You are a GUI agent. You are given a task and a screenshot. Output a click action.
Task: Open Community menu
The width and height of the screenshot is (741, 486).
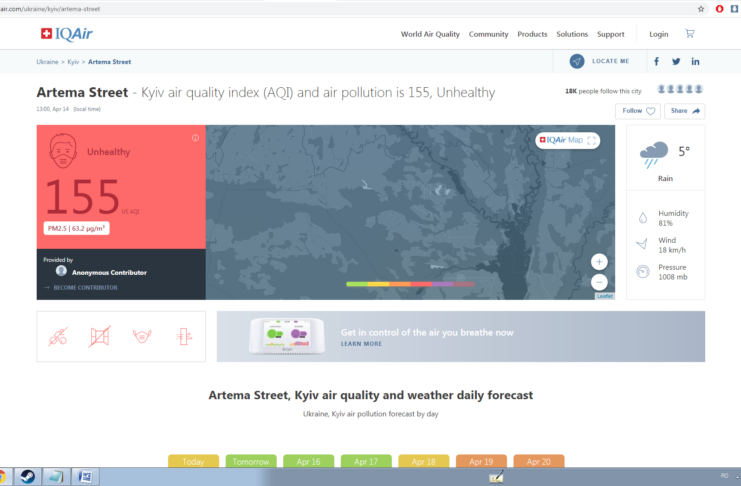pyautogui.click(x=489, y=34)
